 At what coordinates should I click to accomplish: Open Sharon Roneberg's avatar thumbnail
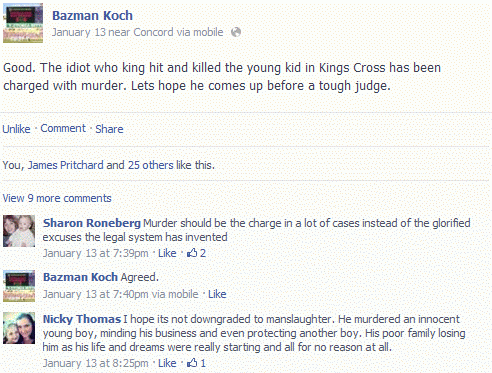19,231
